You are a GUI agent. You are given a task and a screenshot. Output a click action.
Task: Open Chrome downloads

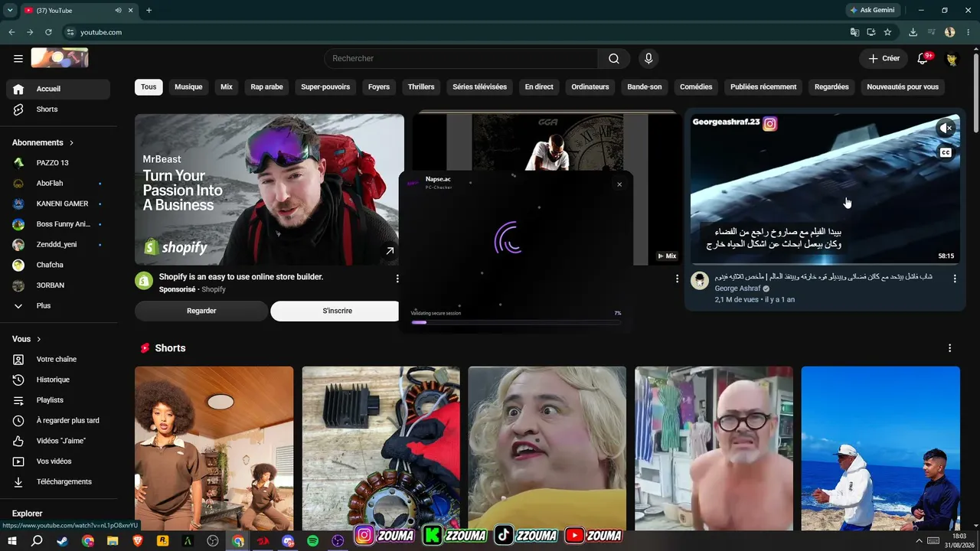pos(913,32)
